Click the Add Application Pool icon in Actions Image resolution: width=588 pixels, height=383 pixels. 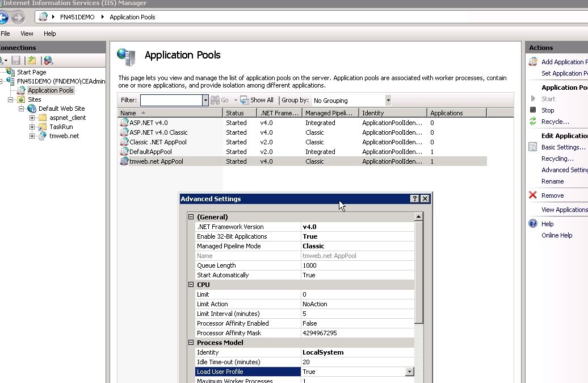(532, 61)
